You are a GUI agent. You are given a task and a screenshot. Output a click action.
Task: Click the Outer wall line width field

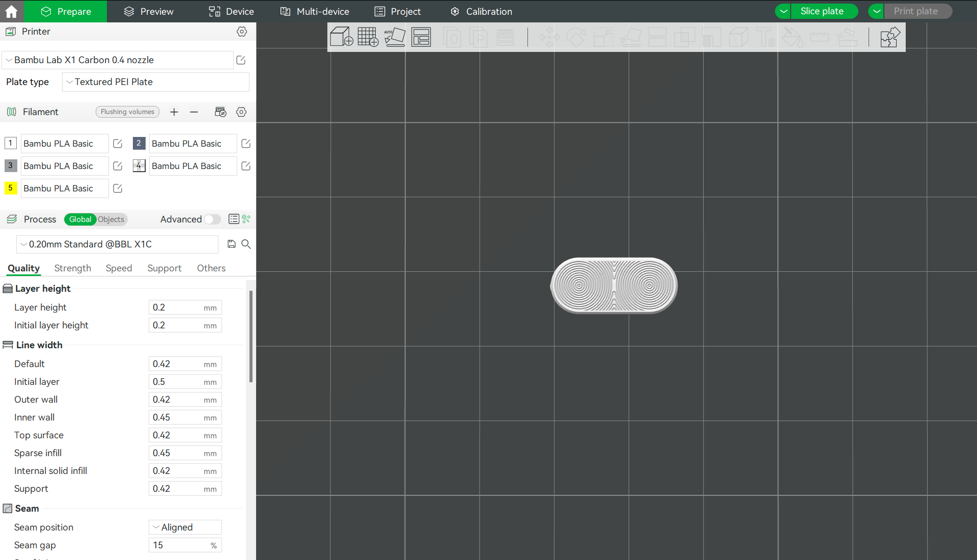point(185,400)
